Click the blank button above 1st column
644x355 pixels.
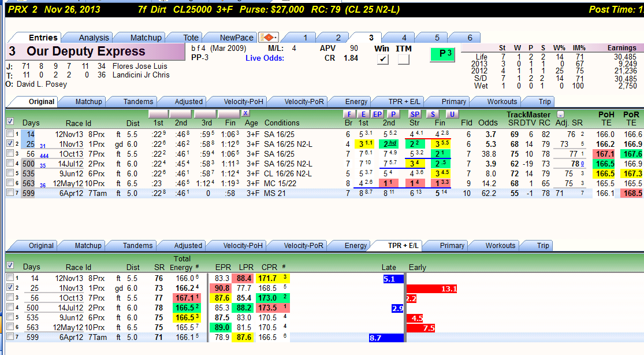tap(158, 113)
